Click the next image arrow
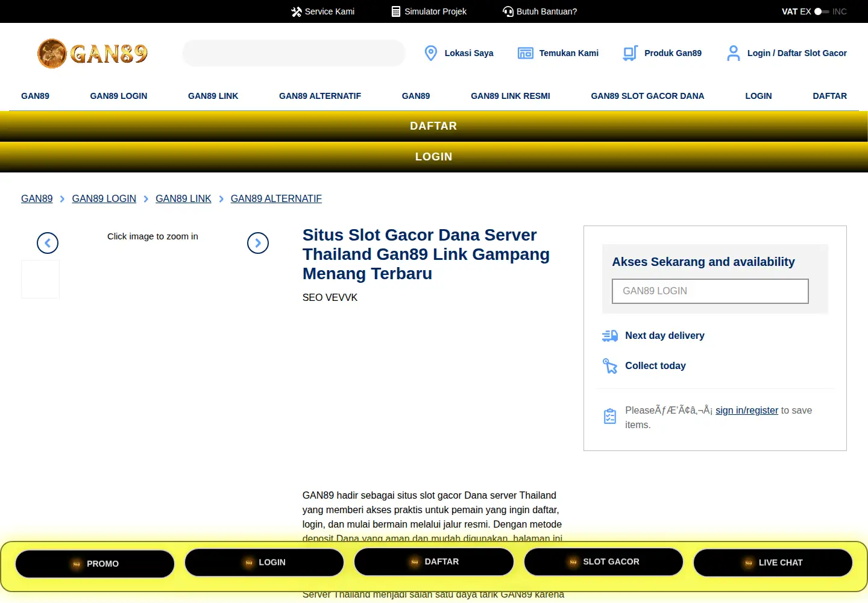Viewport: 868px width, 603px height. click(258, 243)
